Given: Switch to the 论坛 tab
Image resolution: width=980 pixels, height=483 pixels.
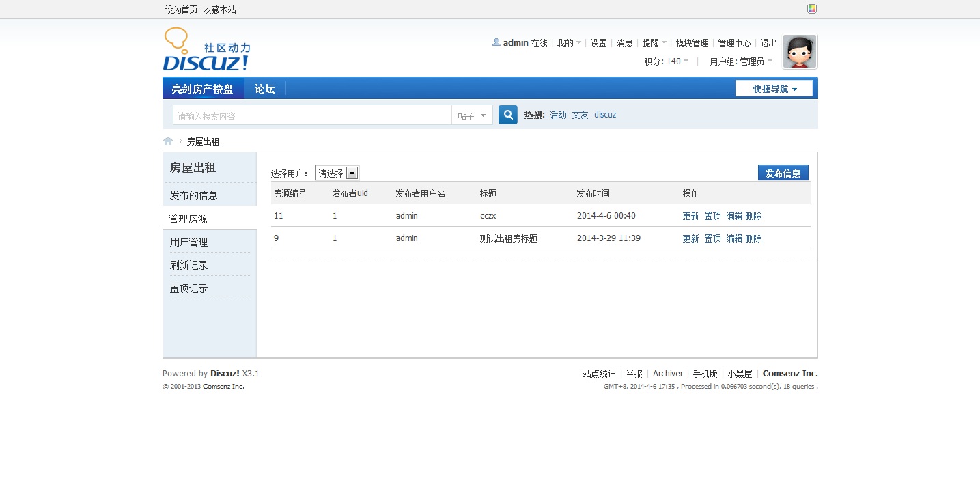Looking at the screenshot, I should pyautogui.click(x=265, y=89).
